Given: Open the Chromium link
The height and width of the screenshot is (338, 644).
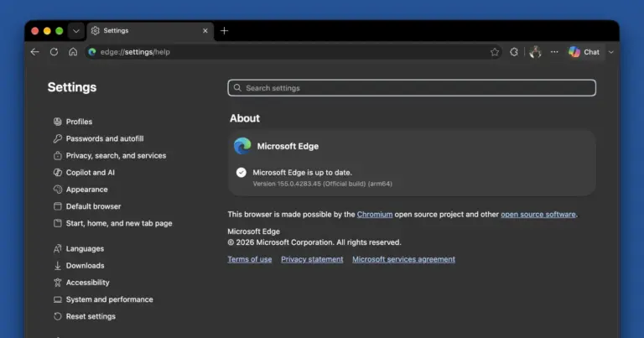Looking at the screenshot, I should pyautogui.click(x=375, y=215).
